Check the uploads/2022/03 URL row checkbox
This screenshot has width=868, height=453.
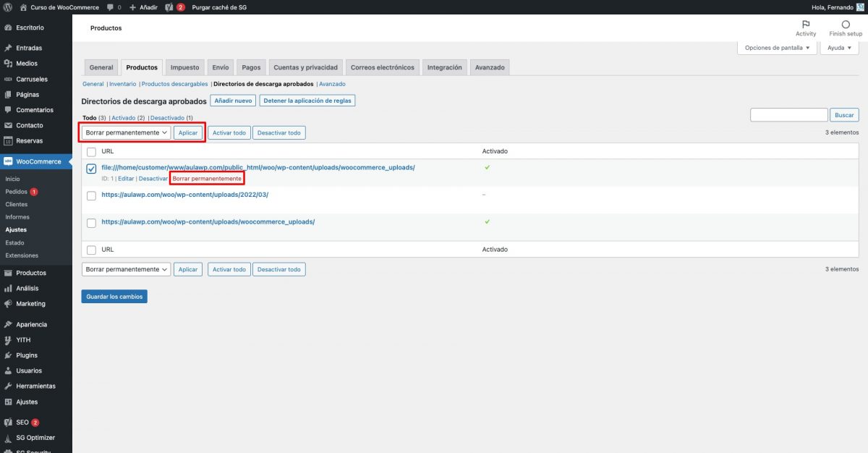click(91, 195)
